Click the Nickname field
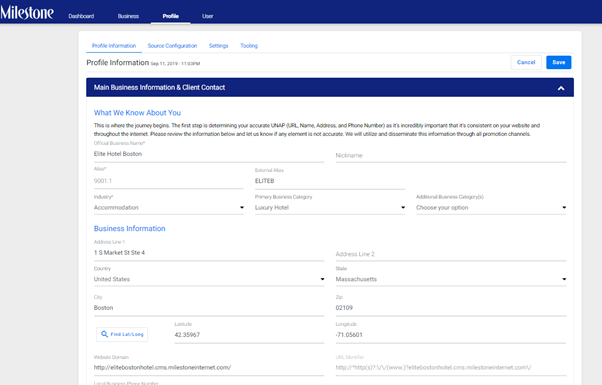Screen dimensions: 602x385 coord(451,155)
